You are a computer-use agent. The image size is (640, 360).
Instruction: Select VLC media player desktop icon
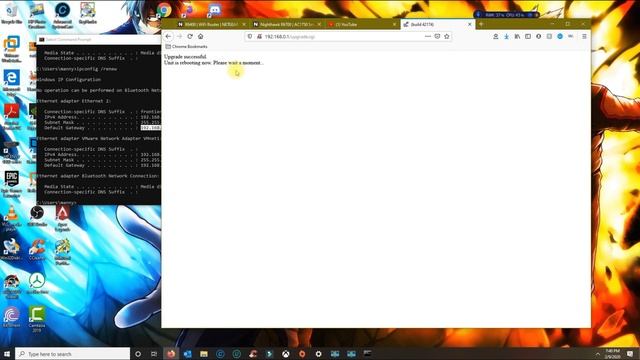[x=11, y=218]
